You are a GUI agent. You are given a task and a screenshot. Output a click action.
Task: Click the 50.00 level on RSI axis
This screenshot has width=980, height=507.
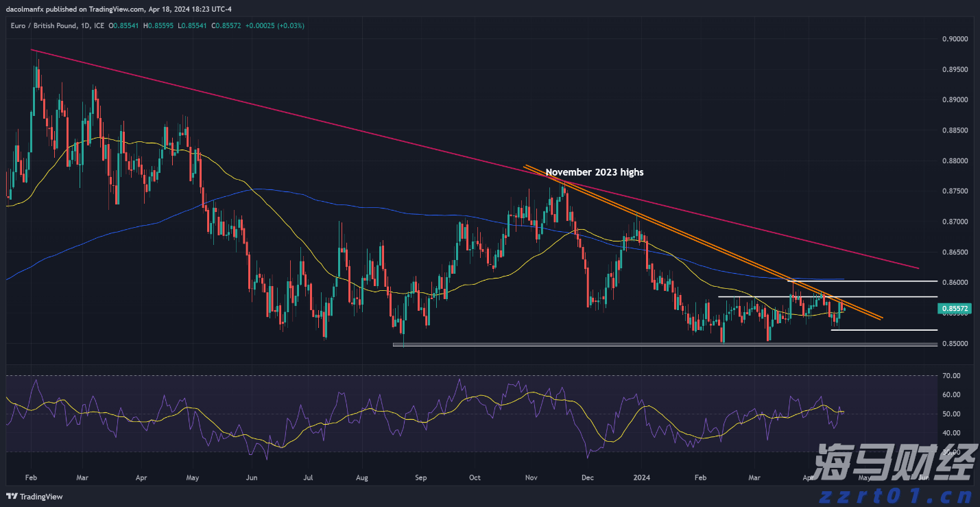click(x=951, y=414)
